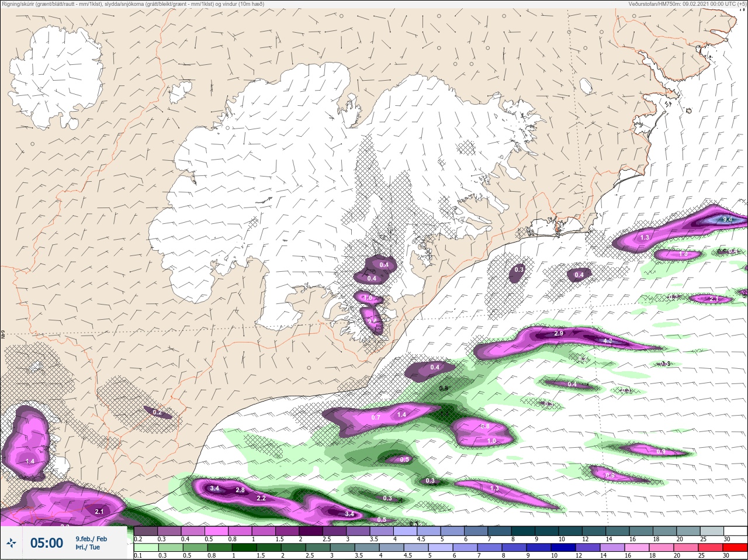Click the 2.8 precipitation value on the map
The image size is (748, 560).
(x=240, y=490)
